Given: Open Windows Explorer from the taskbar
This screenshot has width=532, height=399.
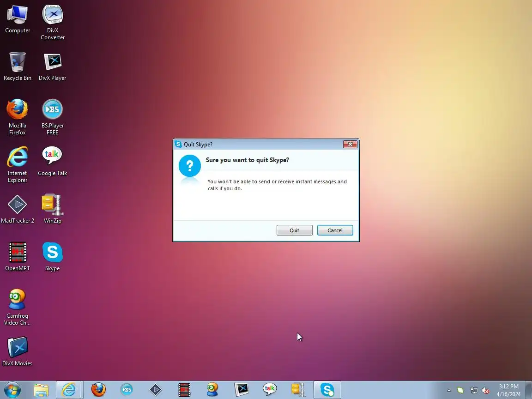Looking at the screenshot, I should pyautogui.click(x=41, y=390).
